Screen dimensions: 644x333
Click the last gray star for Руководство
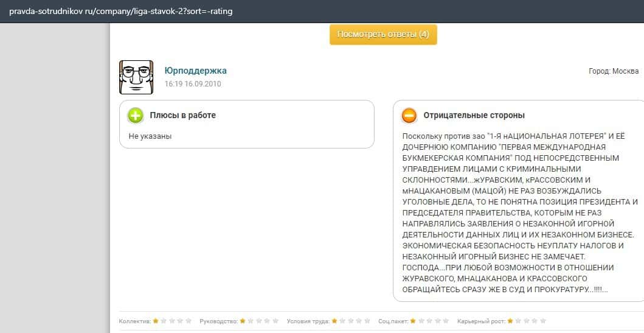276,320
